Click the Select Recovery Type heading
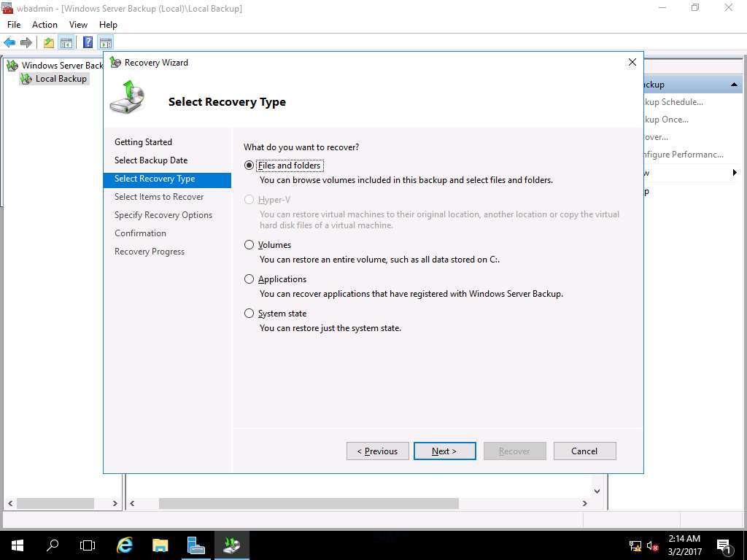747x560 pixels. [x=227, y=102]
